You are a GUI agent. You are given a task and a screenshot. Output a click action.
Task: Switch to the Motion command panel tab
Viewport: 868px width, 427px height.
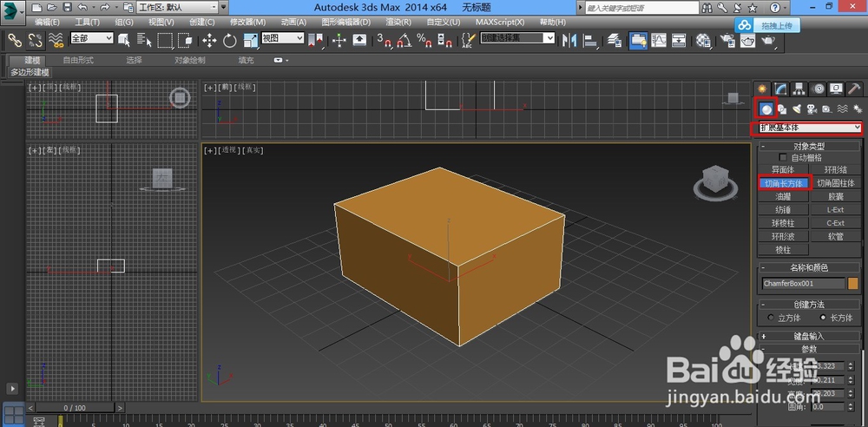pos(818,89)
